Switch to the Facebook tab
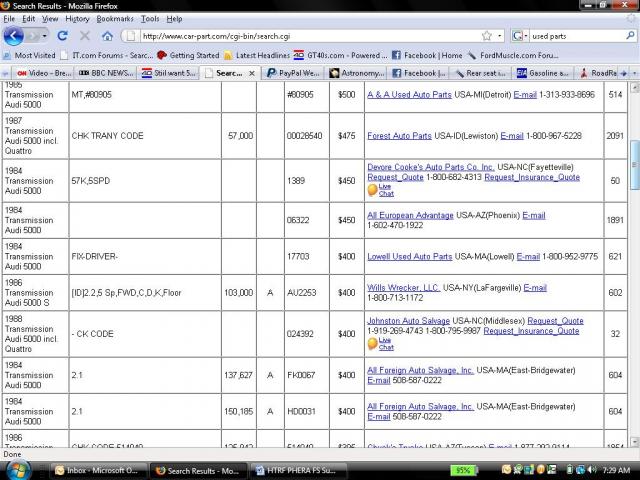 click(x=419, y=73)
